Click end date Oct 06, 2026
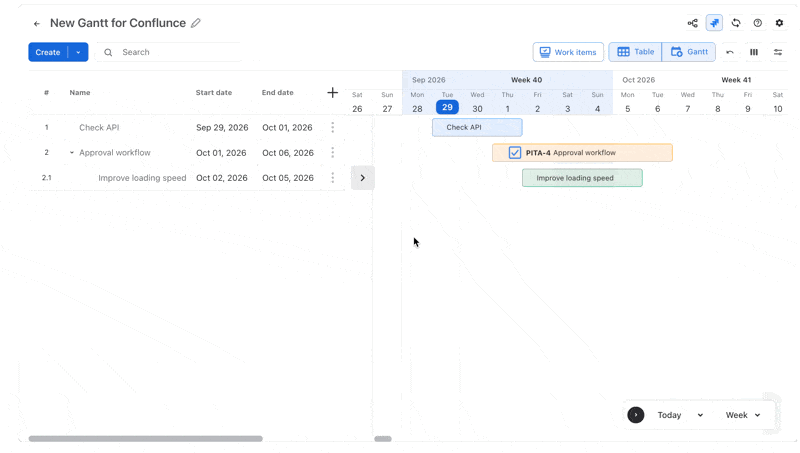The image size is (800, 453). pyautogui.click(x=288, y=153)
